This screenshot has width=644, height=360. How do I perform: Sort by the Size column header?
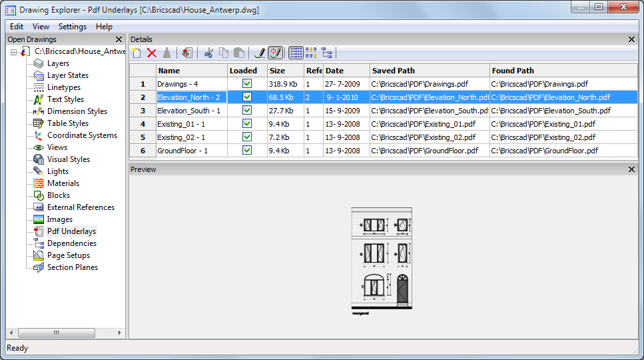tap(286, 71)
